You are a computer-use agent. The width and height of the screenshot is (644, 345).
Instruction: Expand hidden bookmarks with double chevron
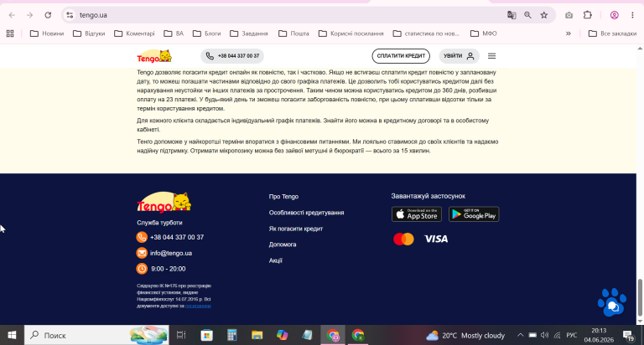click(569, 33)
